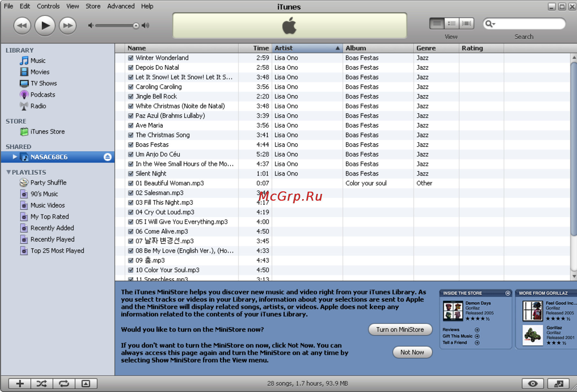This screenshot has height=392, width=577.
Task: Sort songs by Genre column
Action: [436, 48]
